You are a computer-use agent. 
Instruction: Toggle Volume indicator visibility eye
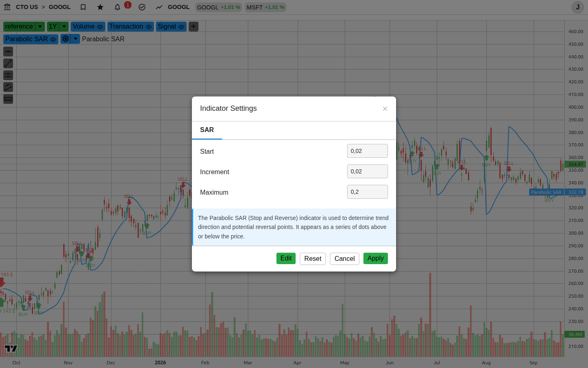tap(100, 27)
